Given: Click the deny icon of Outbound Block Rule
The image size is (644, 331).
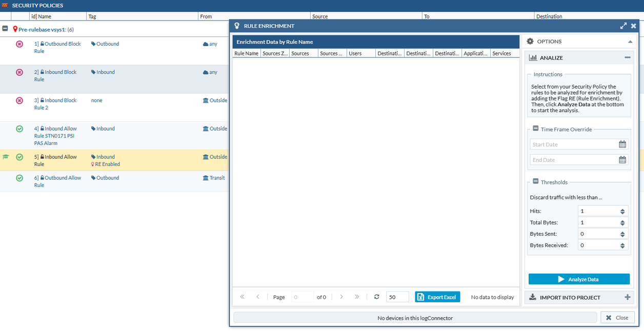Looking at the screenshot, I should pyautogui.click(x=19, y=44).
